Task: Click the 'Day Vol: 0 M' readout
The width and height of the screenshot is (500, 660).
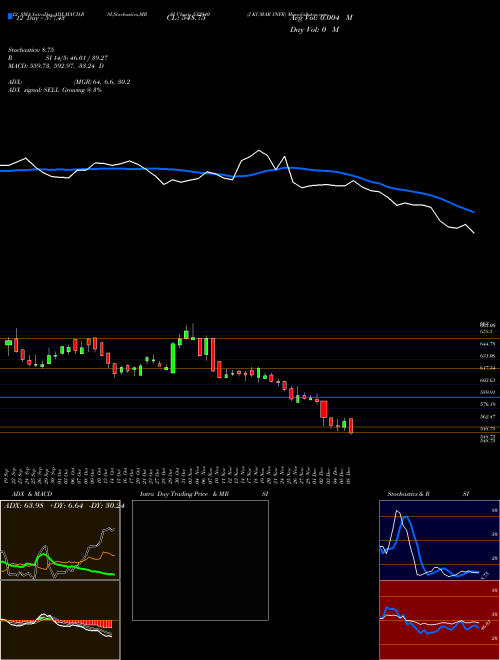Action: pyautogui.click(x=314, y=29)
